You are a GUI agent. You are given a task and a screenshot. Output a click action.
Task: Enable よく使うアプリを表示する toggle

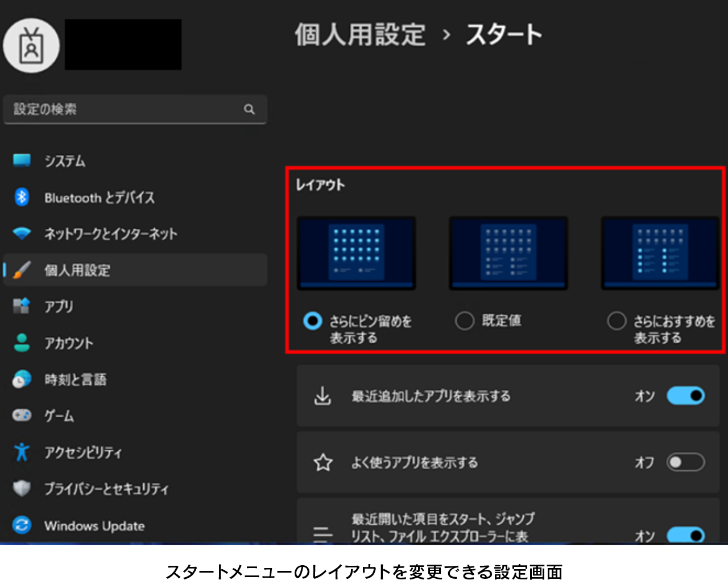(685, 462)
